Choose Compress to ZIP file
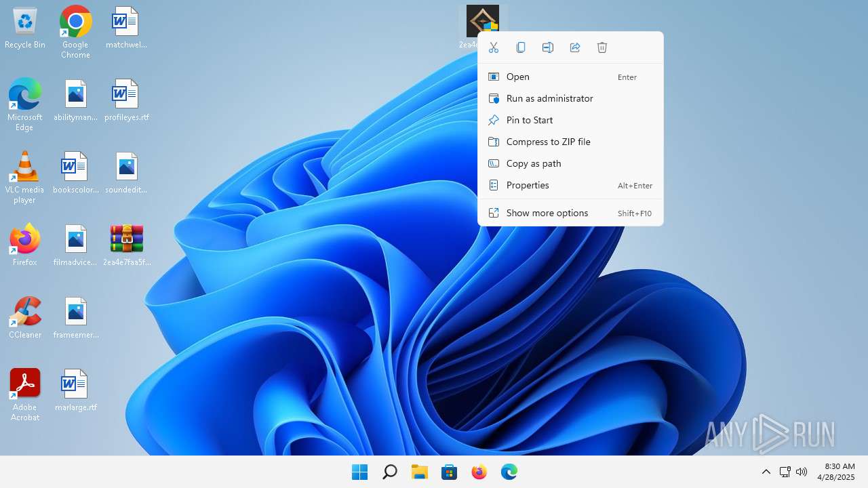 pos(570,142)
